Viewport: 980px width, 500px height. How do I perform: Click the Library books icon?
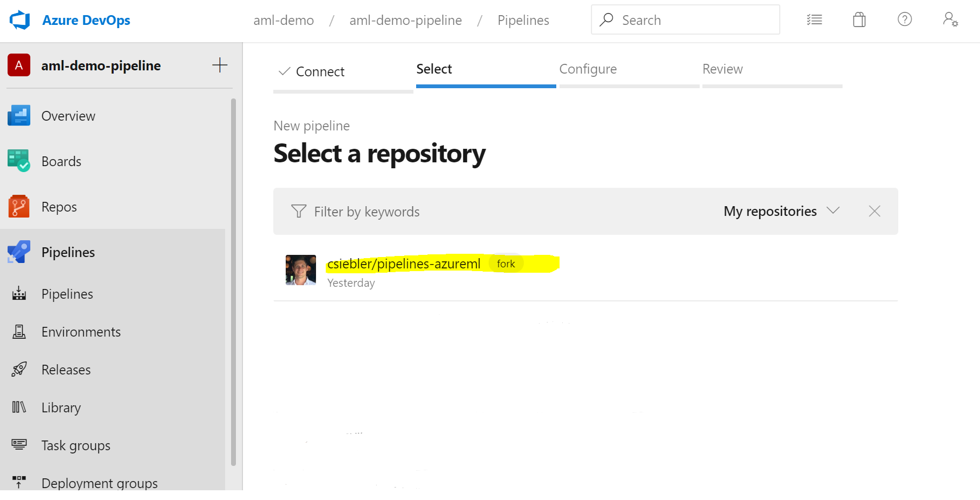point(19,407)
